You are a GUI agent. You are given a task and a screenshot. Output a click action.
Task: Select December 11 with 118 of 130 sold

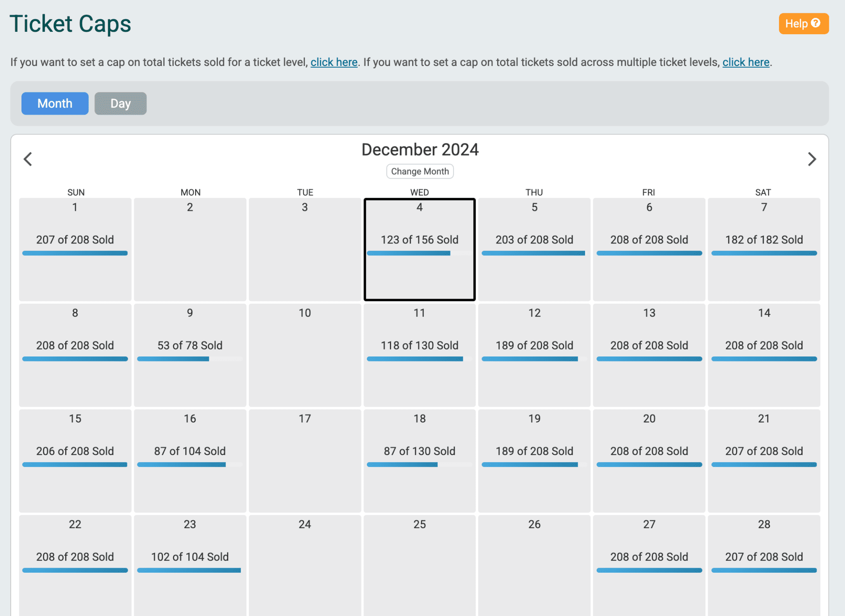tap(419, 355)
